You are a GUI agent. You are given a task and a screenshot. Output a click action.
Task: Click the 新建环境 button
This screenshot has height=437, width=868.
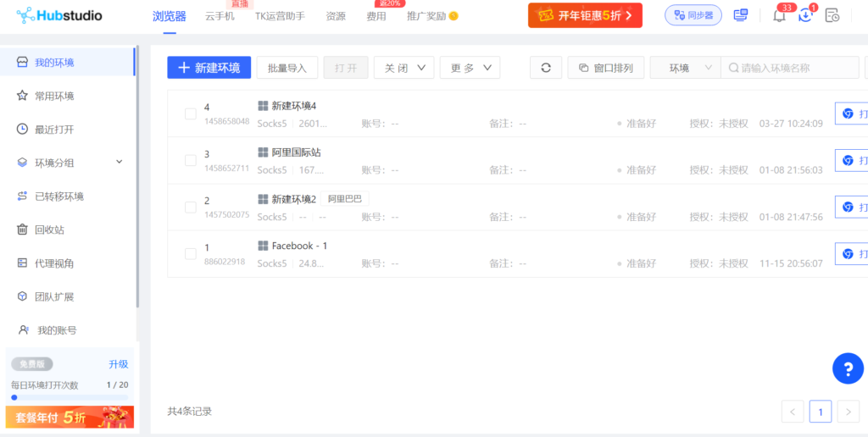coord(209,68)
